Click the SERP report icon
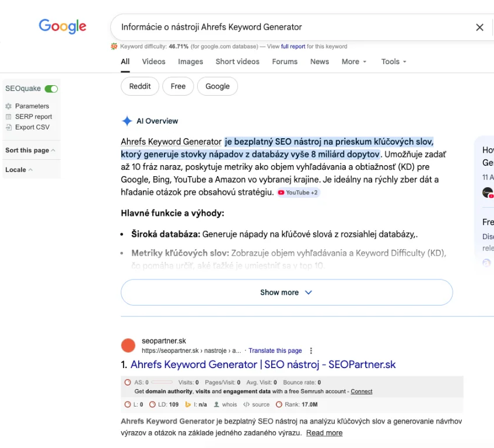 (9, 117)
